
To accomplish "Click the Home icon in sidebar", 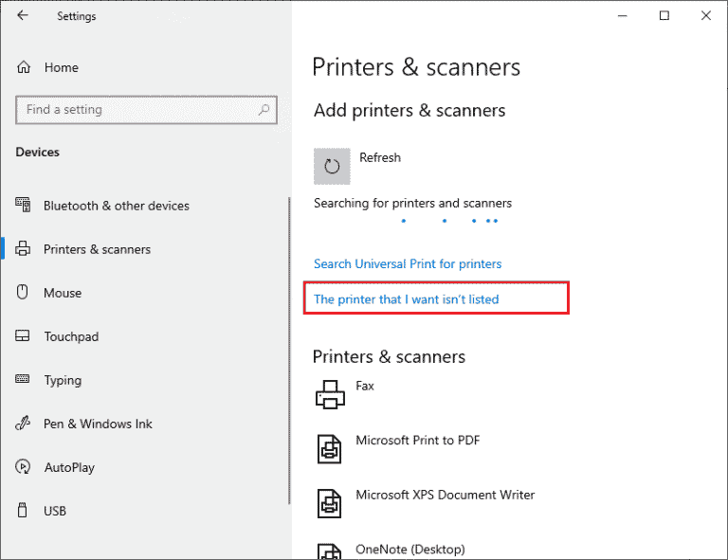I will coord(24,68).
